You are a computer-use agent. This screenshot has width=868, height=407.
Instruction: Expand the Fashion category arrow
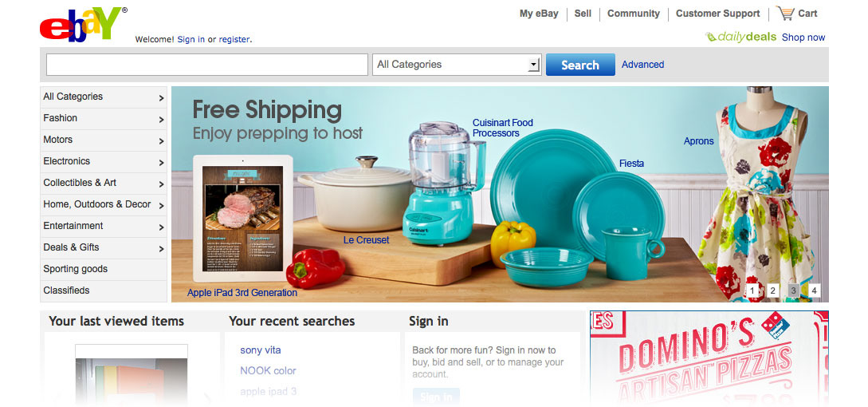click(161, 119)
